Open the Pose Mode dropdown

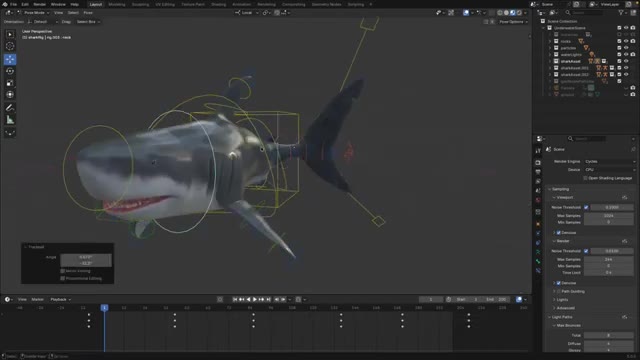tap(33, 13)
